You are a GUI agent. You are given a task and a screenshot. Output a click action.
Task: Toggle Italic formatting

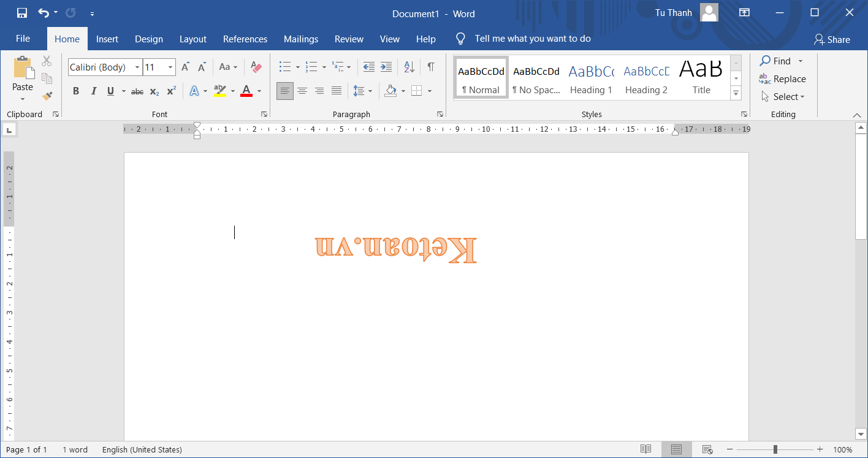point(94,91)
